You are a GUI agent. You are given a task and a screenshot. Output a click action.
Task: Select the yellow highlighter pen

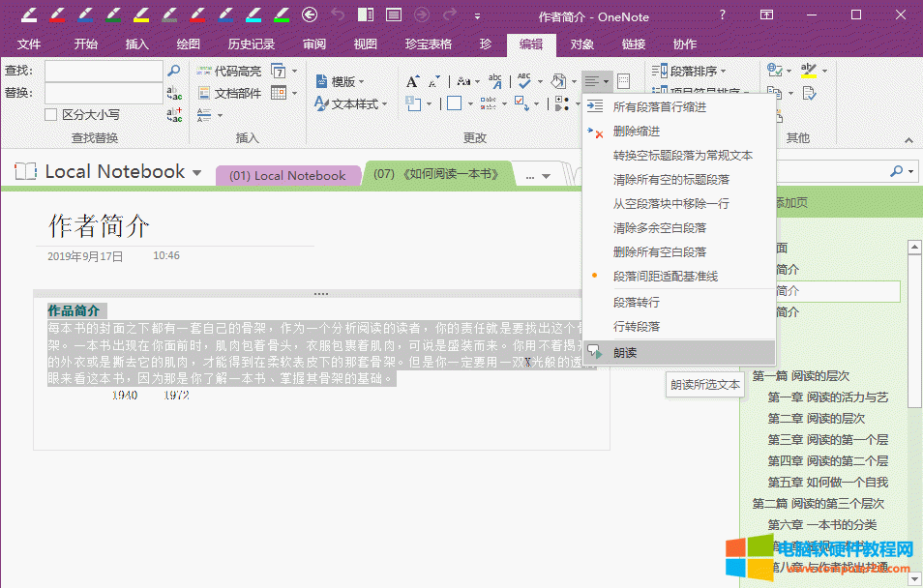142,15
